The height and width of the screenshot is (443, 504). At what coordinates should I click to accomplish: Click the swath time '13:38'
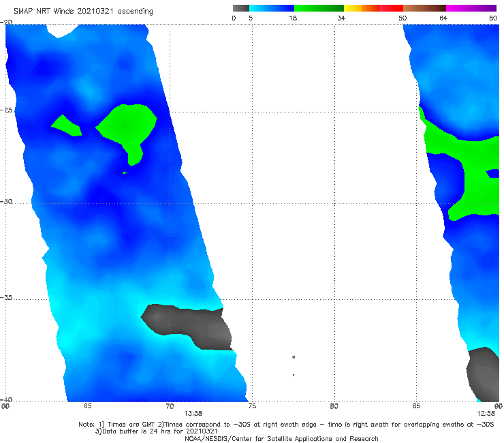tap(193, 414)
